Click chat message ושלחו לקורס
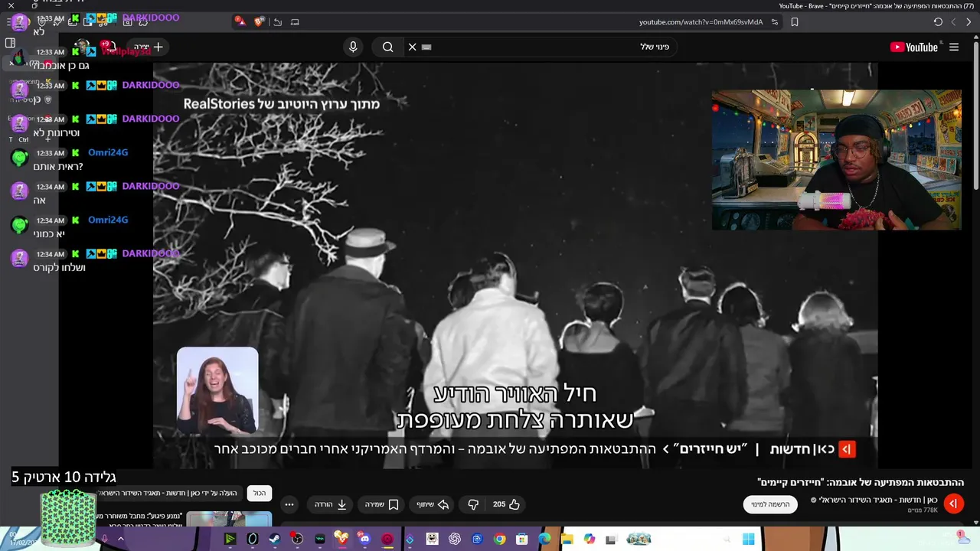Viewport: 980px width, 551px height. tap(59, 268)
